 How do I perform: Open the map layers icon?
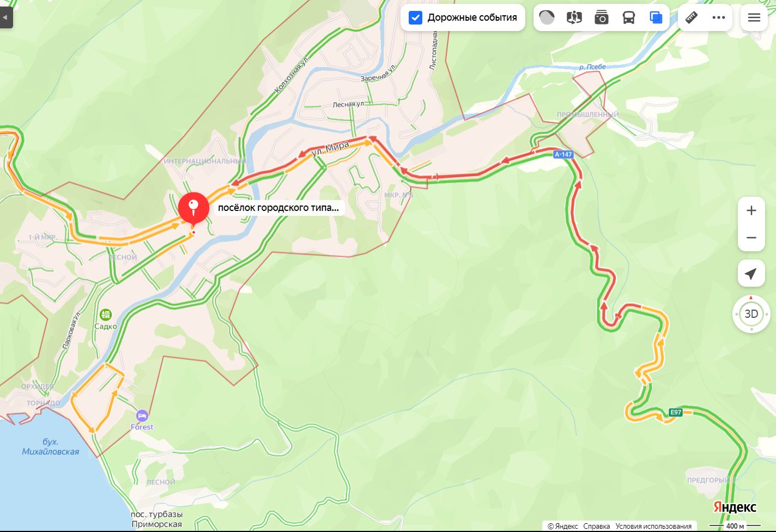pos(656,17)
